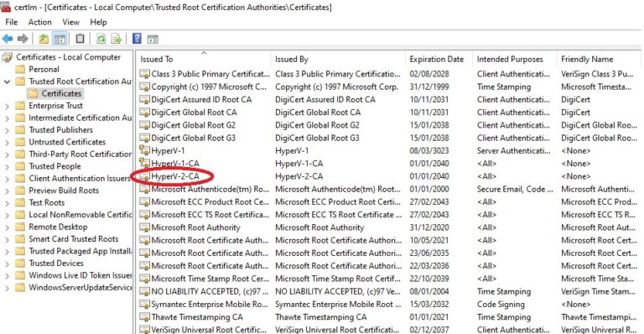Screen dimensions: 644x334
Task: Click the Back arrow toolbar icon
Action: tap(8, 39)
